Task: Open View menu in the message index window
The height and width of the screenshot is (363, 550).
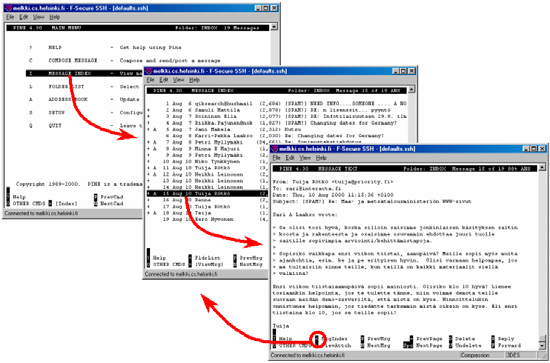Action: point(178,80)
